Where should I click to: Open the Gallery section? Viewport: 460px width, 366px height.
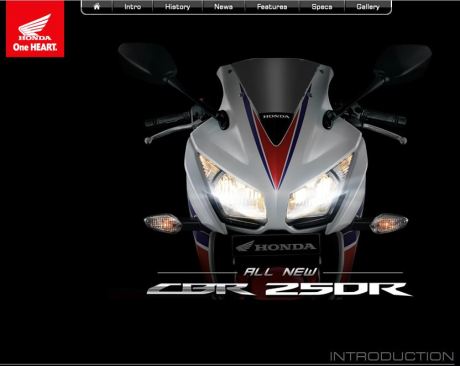(x=368, y=7)
